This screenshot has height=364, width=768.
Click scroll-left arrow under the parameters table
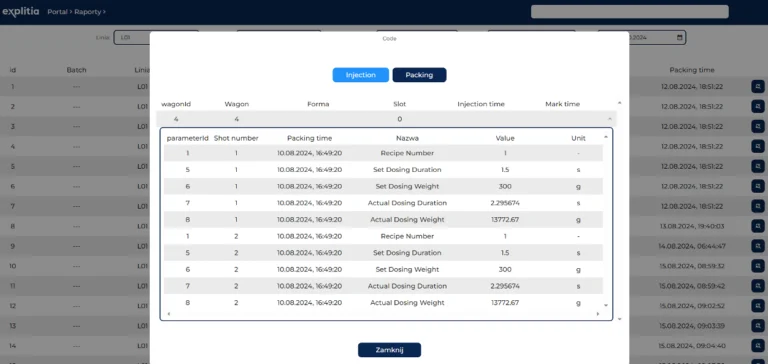click(x=168, y=314)
